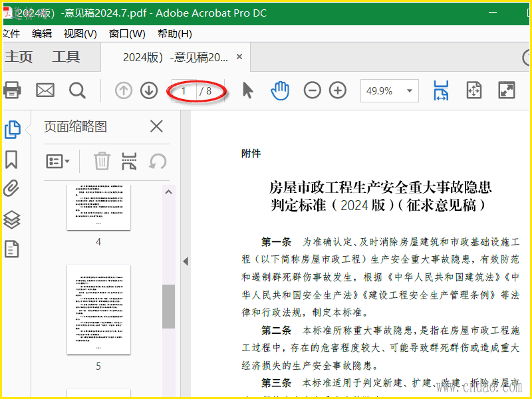
Task: Switch to the 主页 tab
Action: [x=19, y=57]
